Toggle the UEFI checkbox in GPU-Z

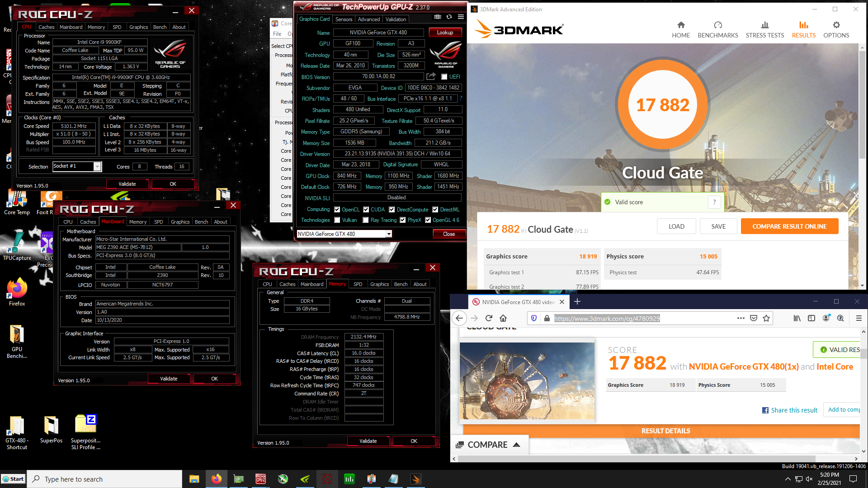[444, 77]
